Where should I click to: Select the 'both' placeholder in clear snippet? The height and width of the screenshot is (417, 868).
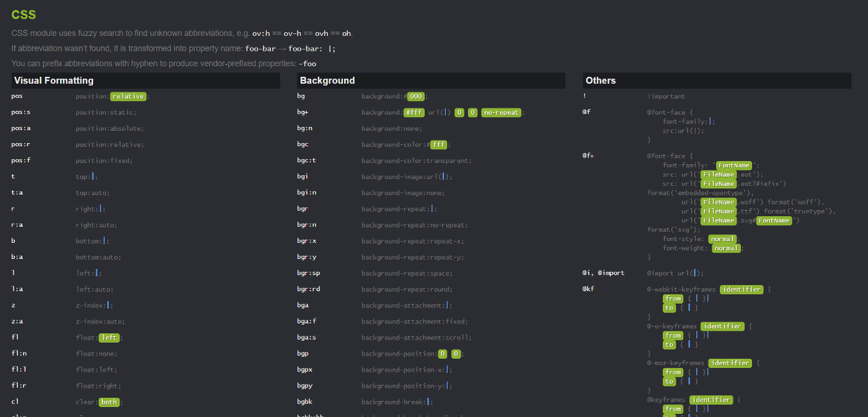click(109, 402)
